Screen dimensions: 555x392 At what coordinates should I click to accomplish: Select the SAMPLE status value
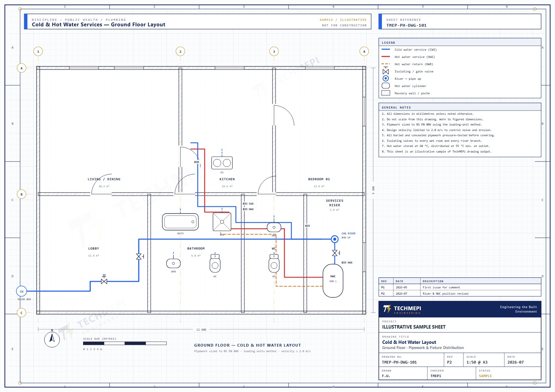(x=485, y=376)
